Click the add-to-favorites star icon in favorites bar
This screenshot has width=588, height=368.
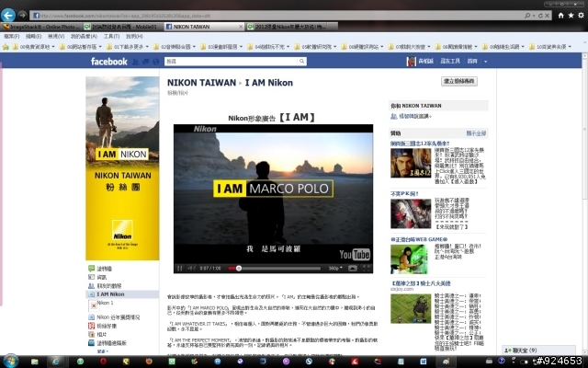[6, 47]
